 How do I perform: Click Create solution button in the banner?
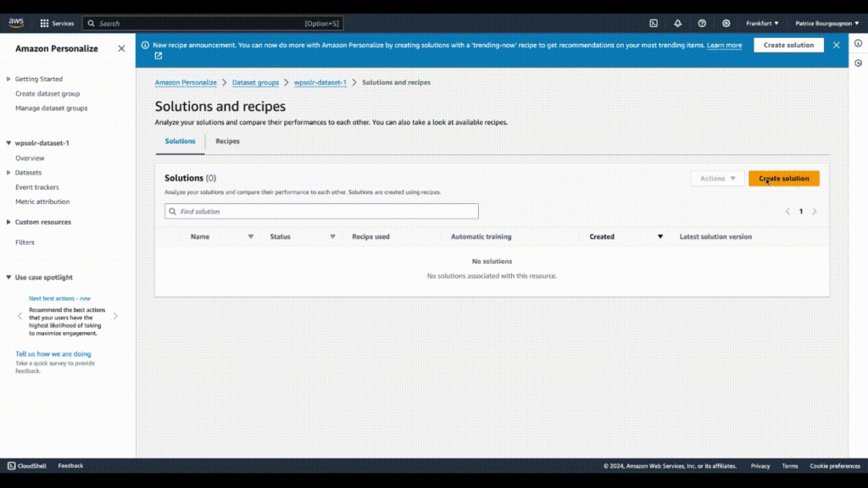tap(788, 45)
